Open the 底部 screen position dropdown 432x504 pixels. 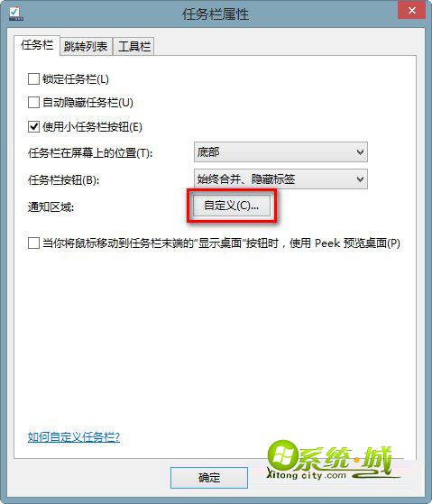(x=280, y=152)
